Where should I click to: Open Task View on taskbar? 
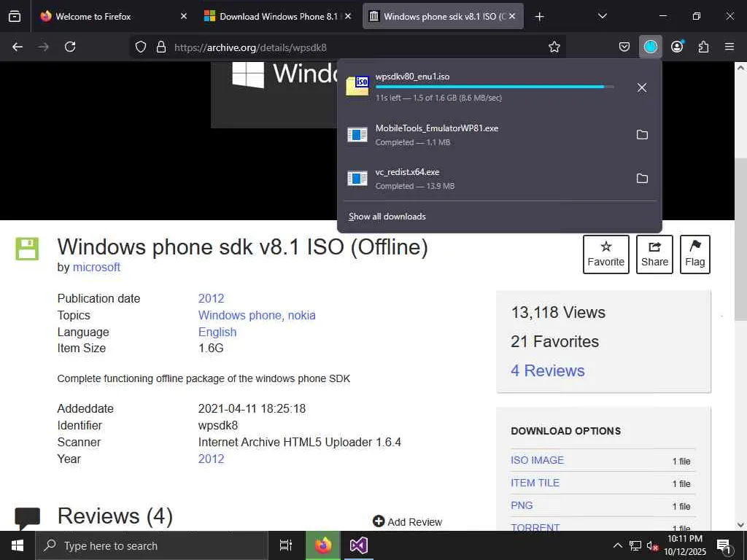(285, 545)
